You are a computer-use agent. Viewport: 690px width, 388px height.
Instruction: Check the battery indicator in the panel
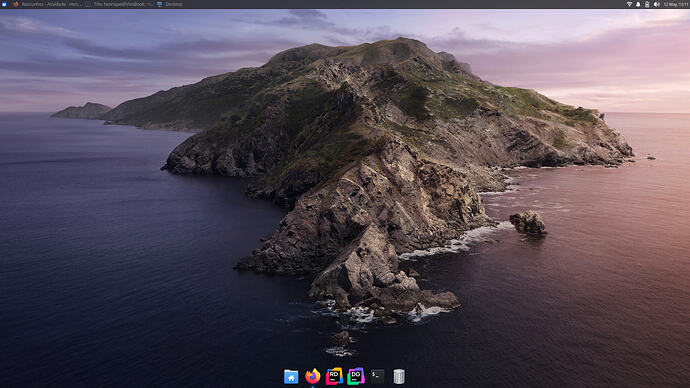(647, 4)
